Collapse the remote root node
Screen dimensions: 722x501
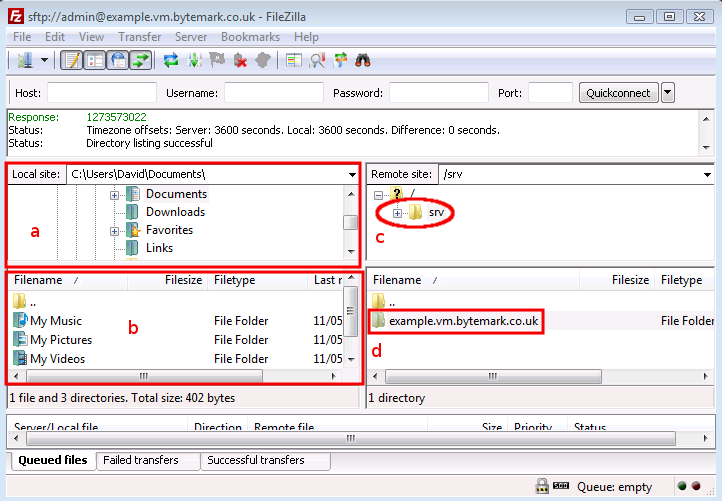pos(378,195)
